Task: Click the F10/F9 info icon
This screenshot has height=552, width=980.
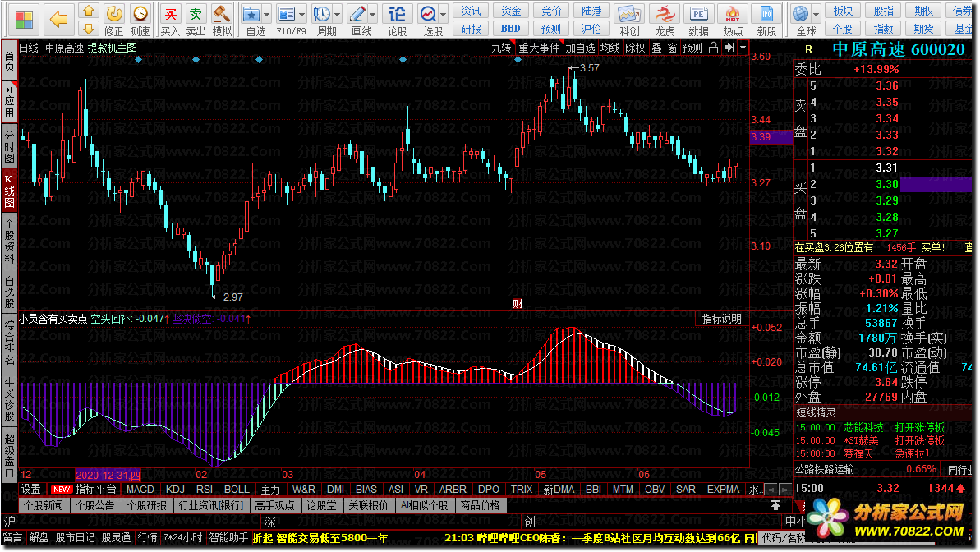Action: 286,14
